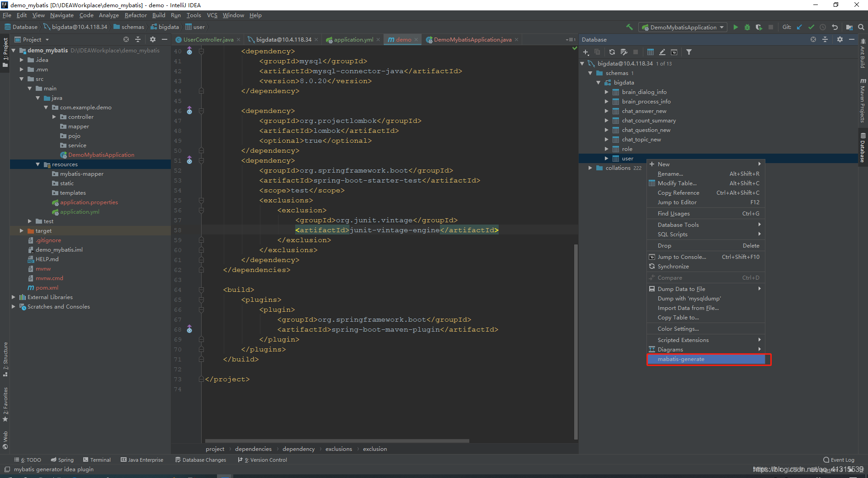Viewport: 868px width, 478px height.
Task: Collapse all in the Database panel
Action: [x=825, y=39]
